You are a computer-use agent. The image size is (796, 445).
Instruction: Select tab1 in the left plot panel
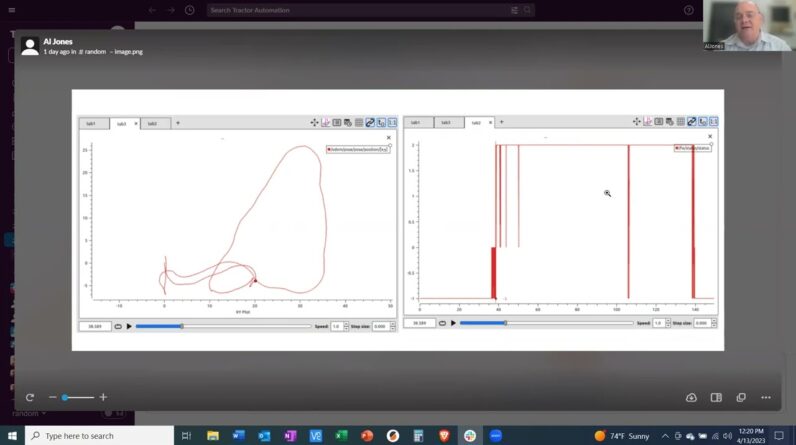[91, 123]
